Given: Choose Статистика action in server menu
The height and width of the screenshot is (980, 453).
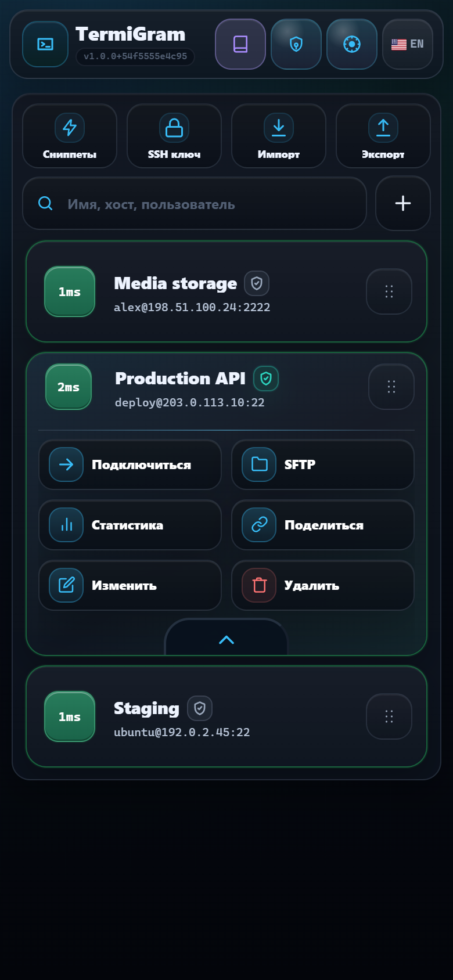Looking at the screenshot, I should tap(130, 525).
